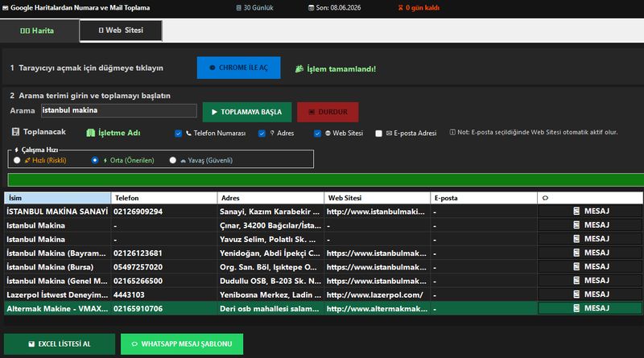Select the Lazerpol İstwest Deneyim... name cell
This screenshot has height=358, width=644.
pyautogui.click(x=57, y=295)
